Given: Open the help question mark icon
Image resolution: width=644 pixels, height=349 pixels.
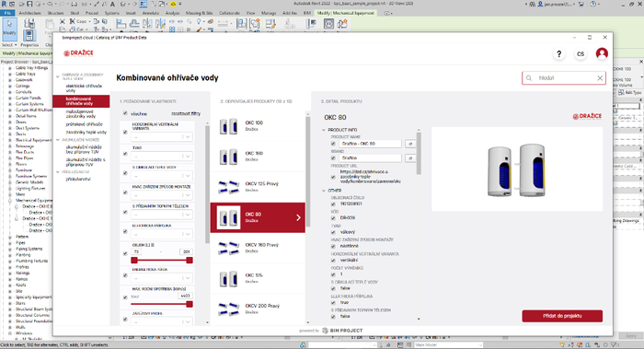Looking at the screenshot, I should pos(558,53).
